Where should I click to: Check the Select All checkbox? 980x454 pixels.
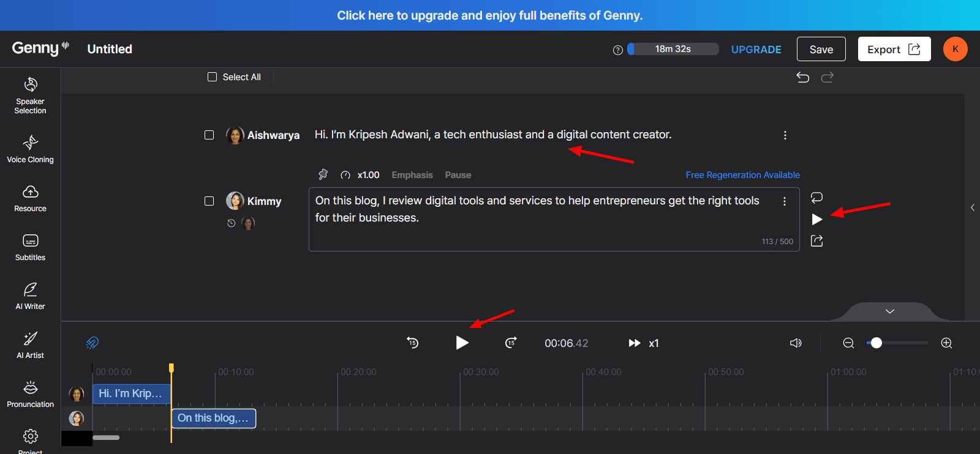pos(213,77)
